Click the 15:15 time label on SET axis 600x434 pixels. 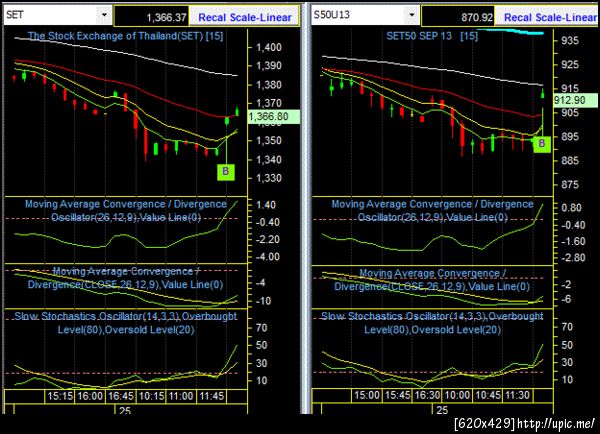[60, 396]
